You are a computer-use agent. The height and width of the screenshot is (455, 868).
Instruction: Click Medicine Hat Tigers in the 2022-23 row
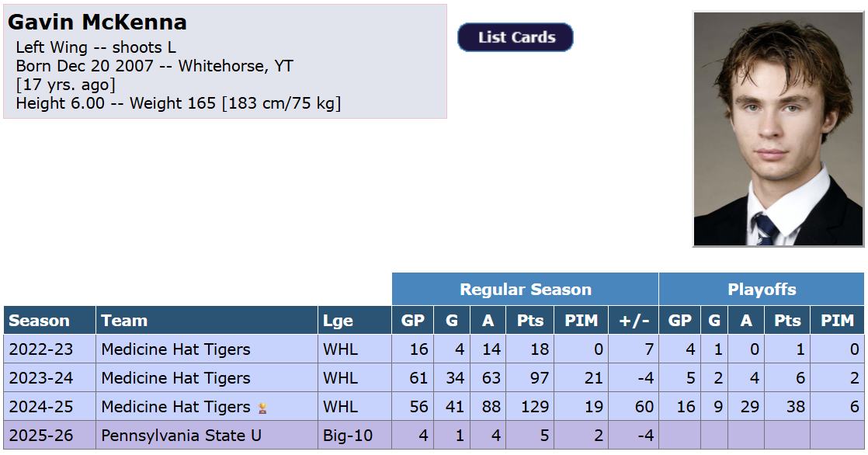pyautogui.click(x=175, y=349)
